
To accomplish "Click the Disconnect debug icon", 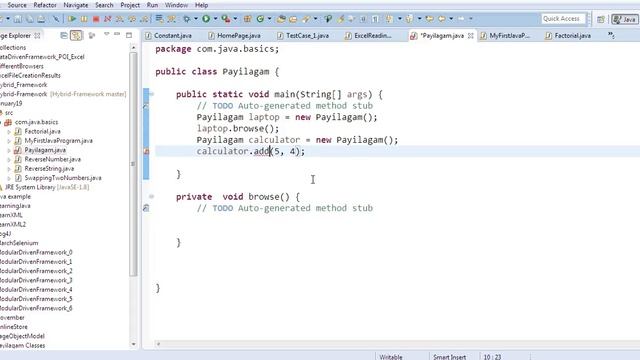I will coord(107,19).
